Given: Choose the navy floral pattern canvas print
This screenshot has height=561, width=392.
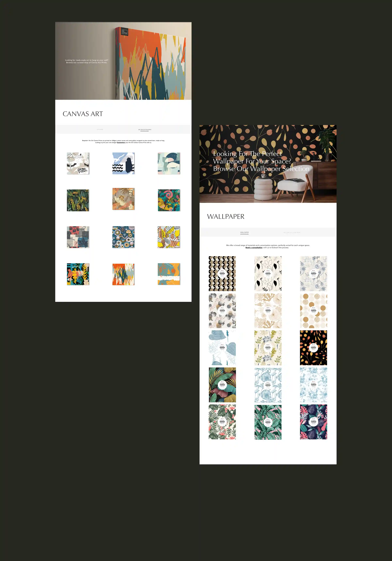Looking at the screenshot, I should (x=123, y=237).
